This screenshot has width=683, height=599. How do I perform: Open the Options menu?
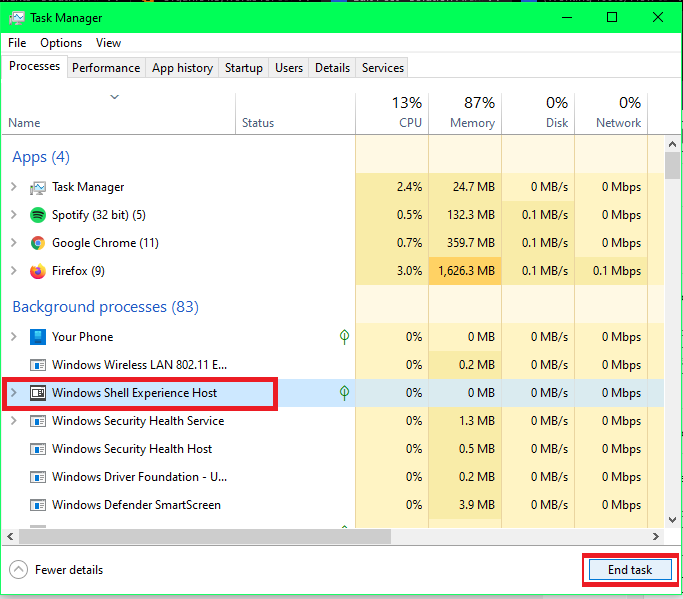pyautogui.click(x=61, y=43)
